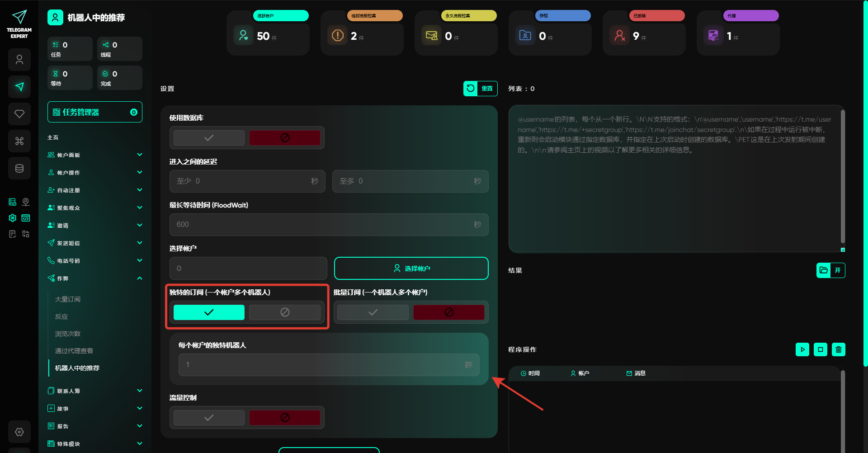
Task: Click the paper plane icon in left sidebar
Action: tap(19, 87)
